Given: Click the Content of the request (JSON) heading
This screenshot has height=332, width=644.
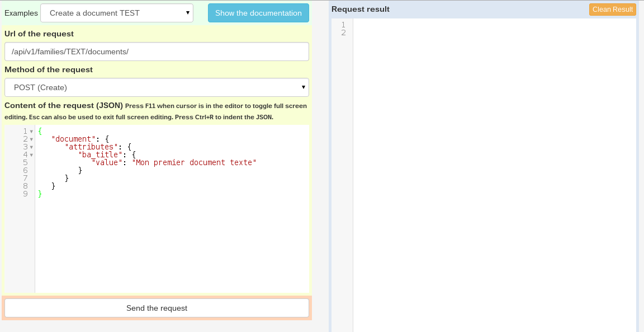Looking at the screenshot, I should [x=64, y=105].
